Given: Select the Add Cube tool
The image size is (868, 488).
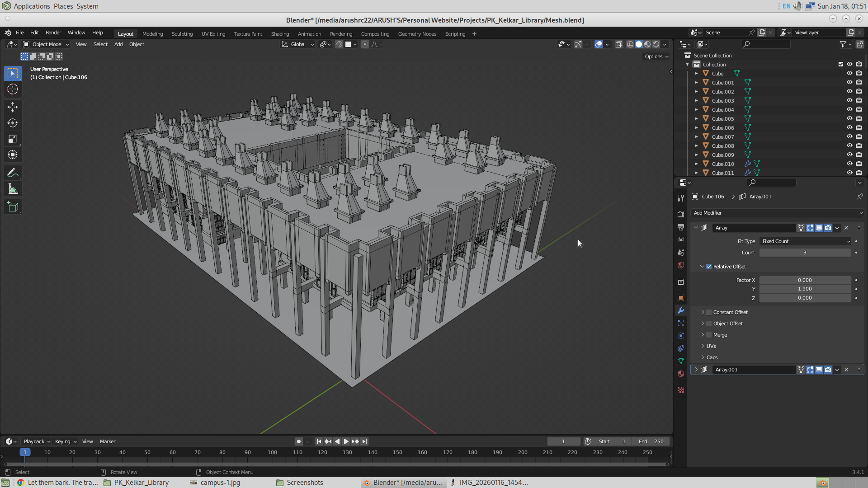Looking at the screenshot, I should click(13, 207).
